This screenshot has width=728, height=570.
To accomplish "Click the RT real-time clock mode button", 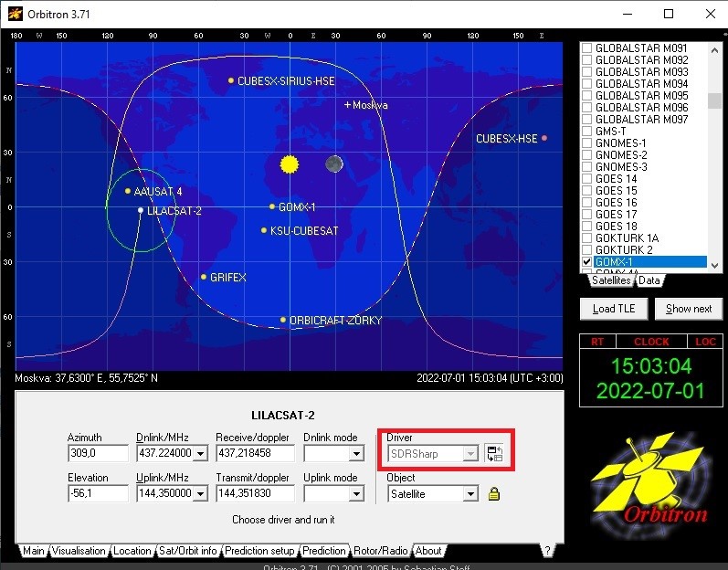I will (597, 342).
